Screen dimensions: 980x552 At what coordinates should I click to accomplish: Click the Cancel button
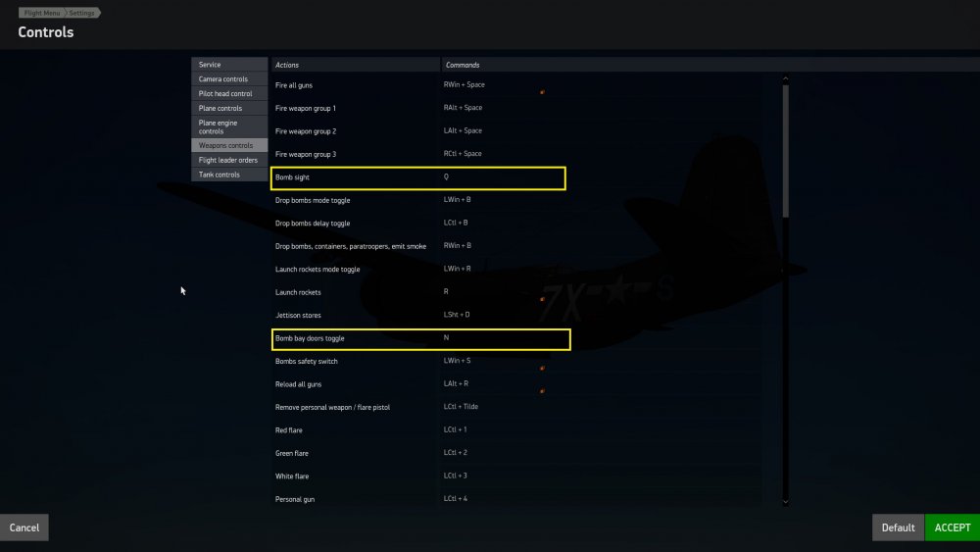(x=24, y=527)
